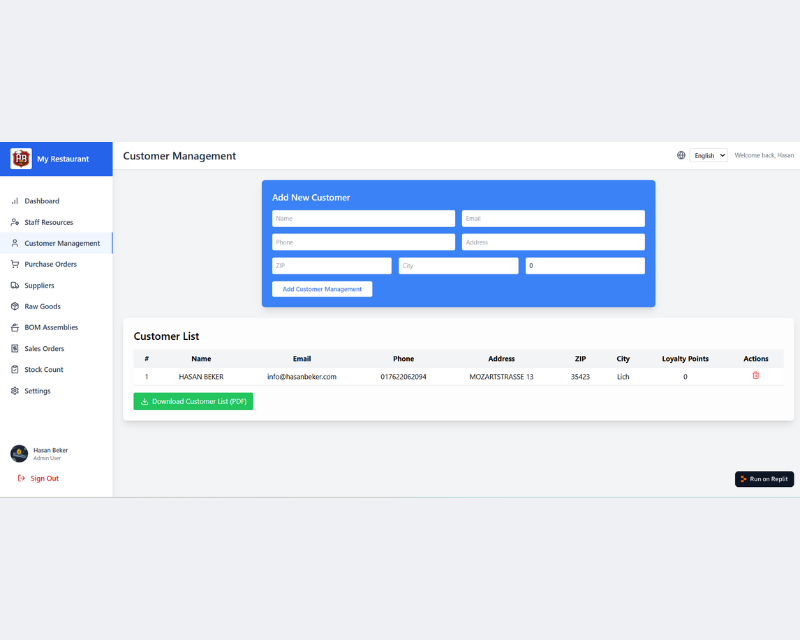Viewport: 800px width, 640px height.
Task: Open the Sales Orders section
Action: pyautogui.click(x=44, y=349)
